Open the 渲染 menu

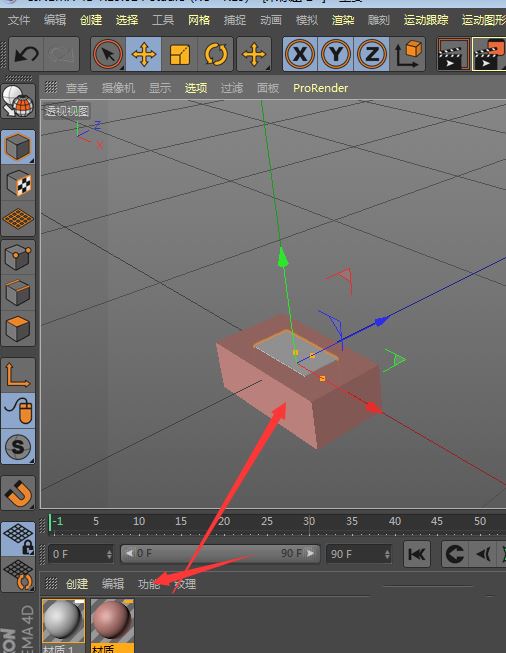(343, 20)
